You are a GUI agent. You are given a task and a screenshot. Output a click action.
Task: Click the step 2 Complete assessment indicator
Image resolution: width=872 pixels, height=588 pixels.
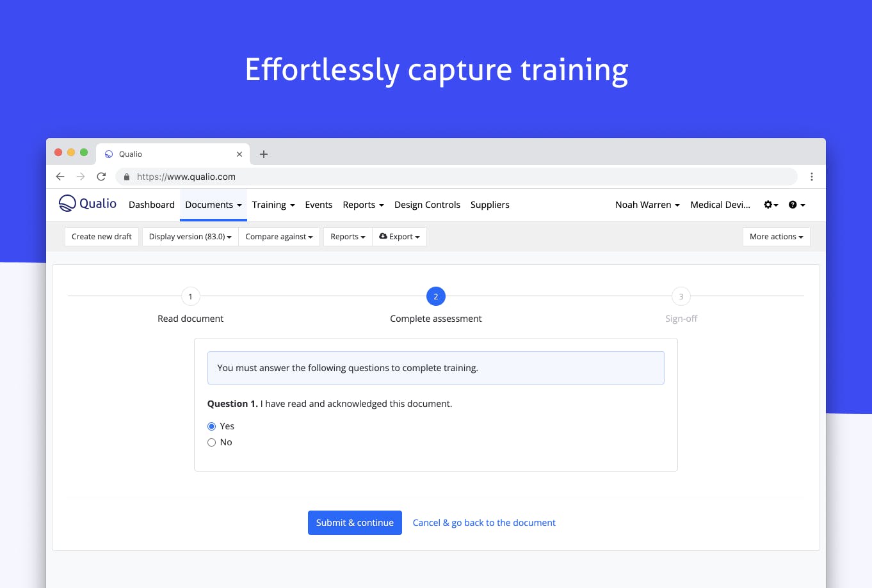click(x=435, y=296)
